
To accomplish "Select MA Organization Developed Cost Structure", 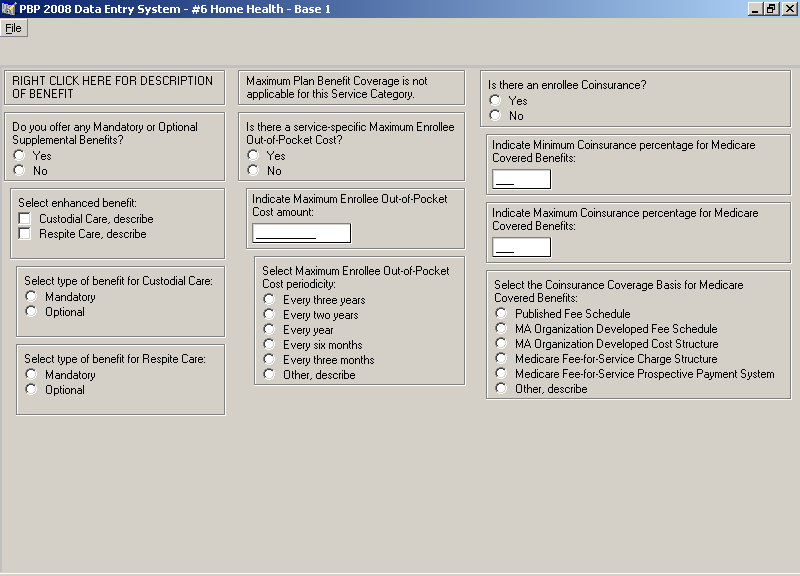I will tap(502, 343).
